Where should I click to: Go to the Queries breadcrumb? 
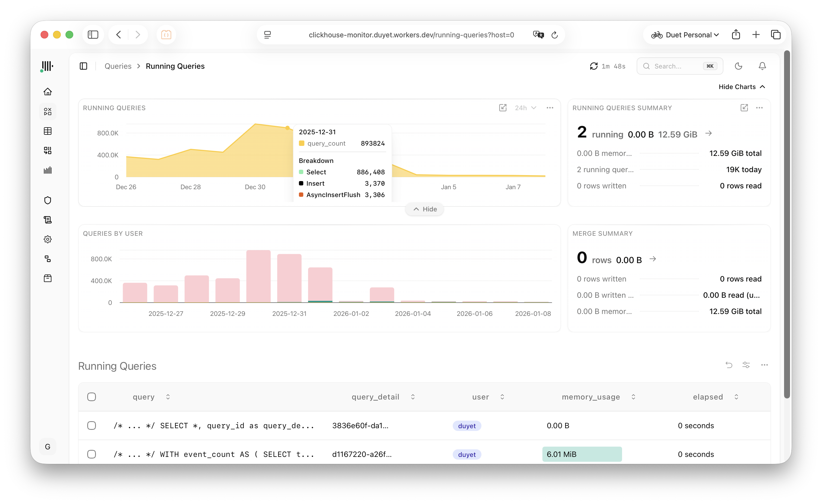point(118,66)
